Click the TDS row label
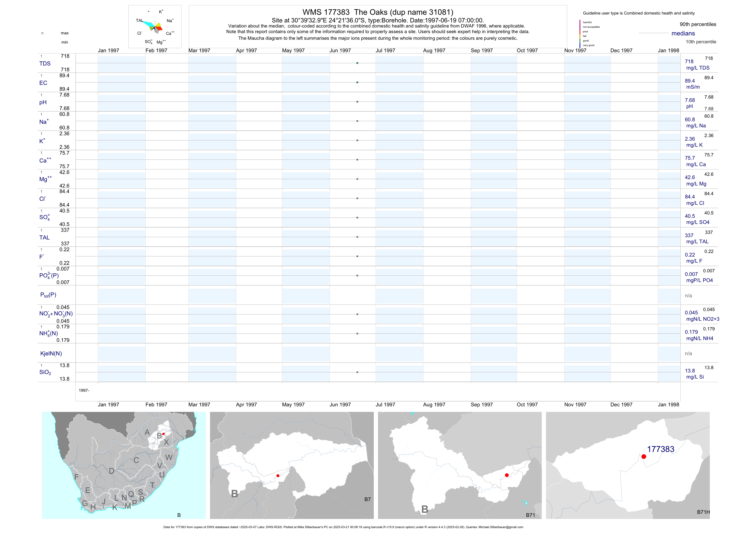 (45, 64)
